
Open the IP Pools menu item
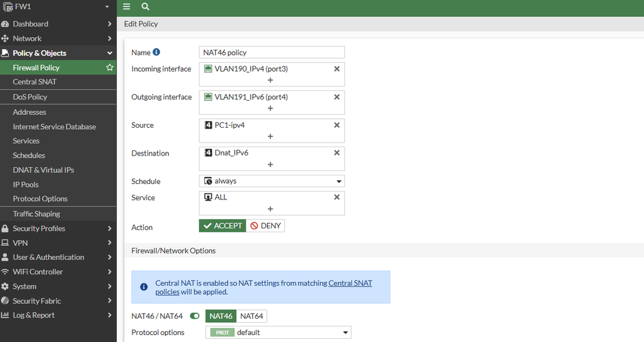pos(26,185)
